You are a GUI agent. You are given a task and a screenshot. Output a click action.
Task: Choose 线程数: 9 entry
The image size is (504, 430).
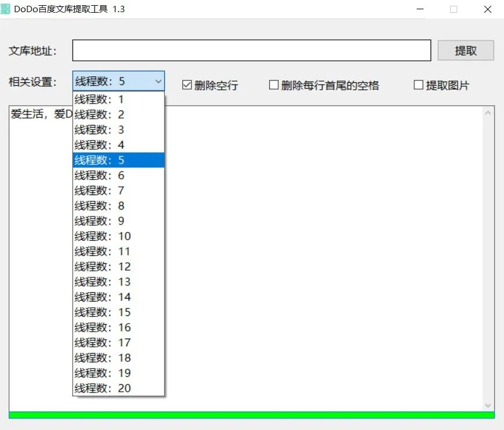coord(118,220)
